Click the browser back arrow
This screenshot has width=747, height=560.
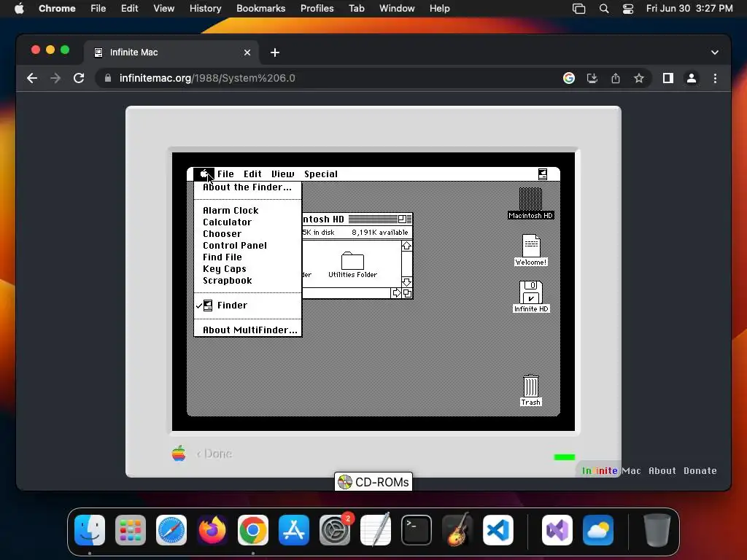pos(32,78)
